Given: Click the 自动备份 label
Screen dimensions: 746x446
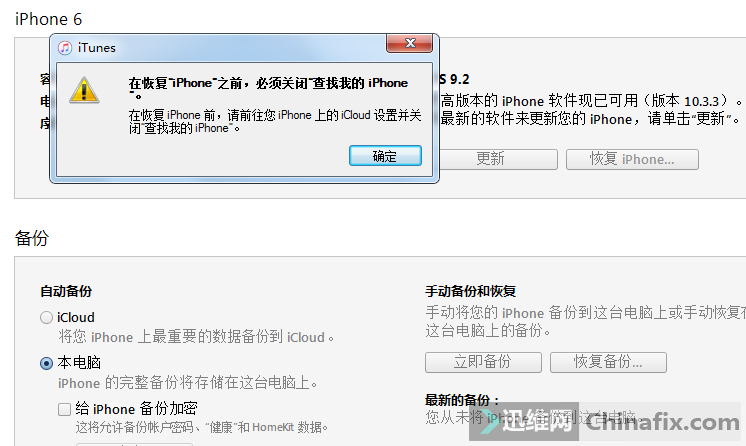Looking at the screenshot, I should (66, 291).
